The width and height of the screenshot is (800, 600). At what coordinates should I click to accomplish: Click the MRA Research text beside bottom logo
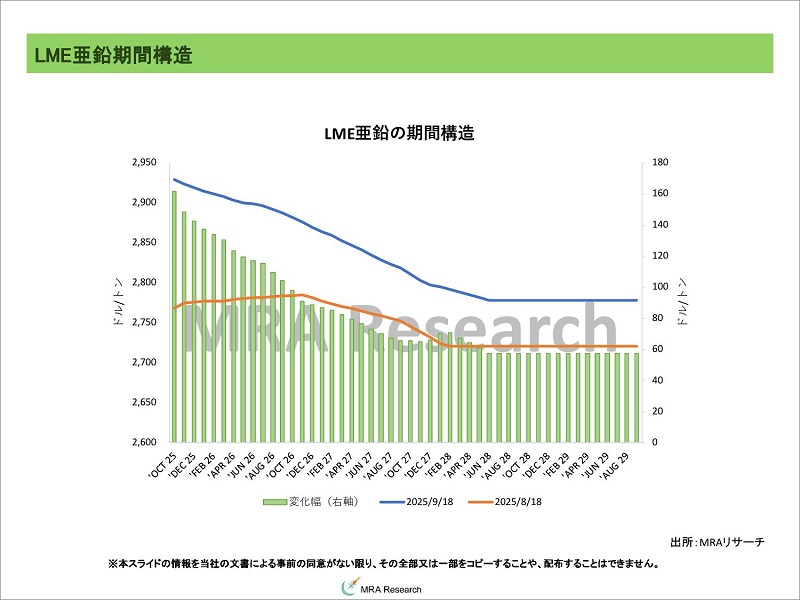[x=391, y=588]
